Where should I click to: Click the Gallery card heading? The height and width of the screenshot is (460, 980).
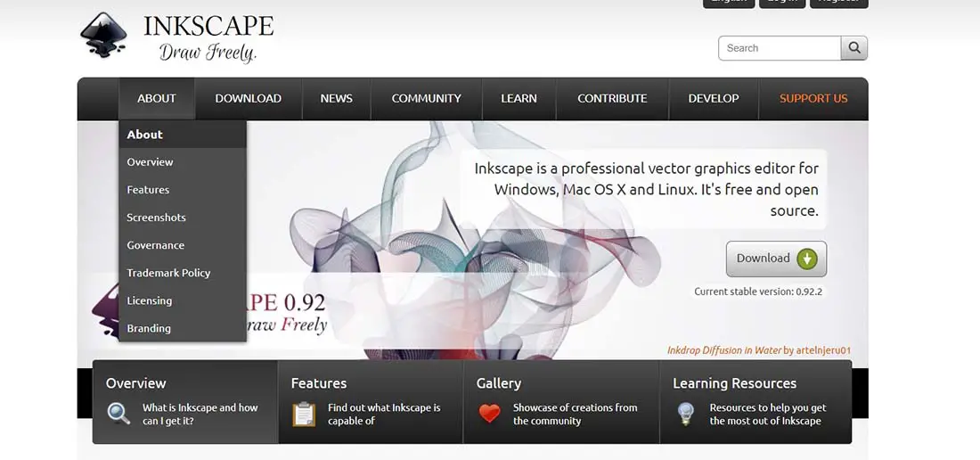tap(498, 383)
